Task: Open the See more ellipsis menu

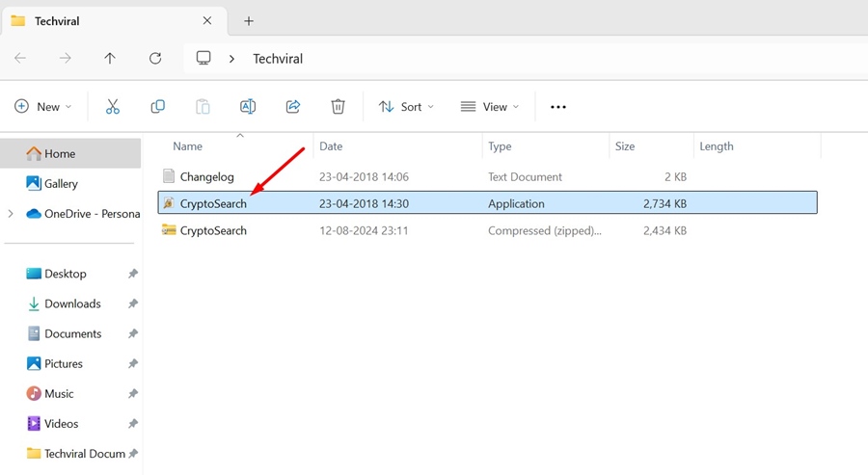Action: (x=558, y=107)
